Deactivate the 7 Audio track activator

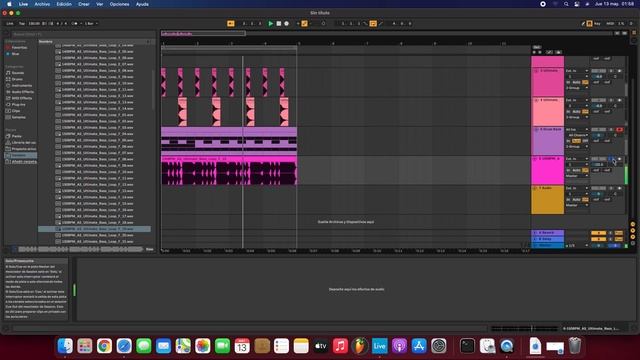599,188
